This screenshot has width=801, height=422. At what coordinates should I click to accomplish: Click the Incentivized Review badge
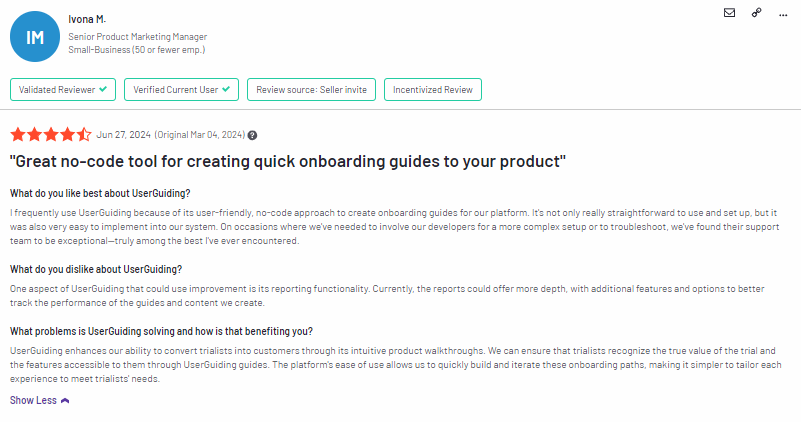(433, 89)
